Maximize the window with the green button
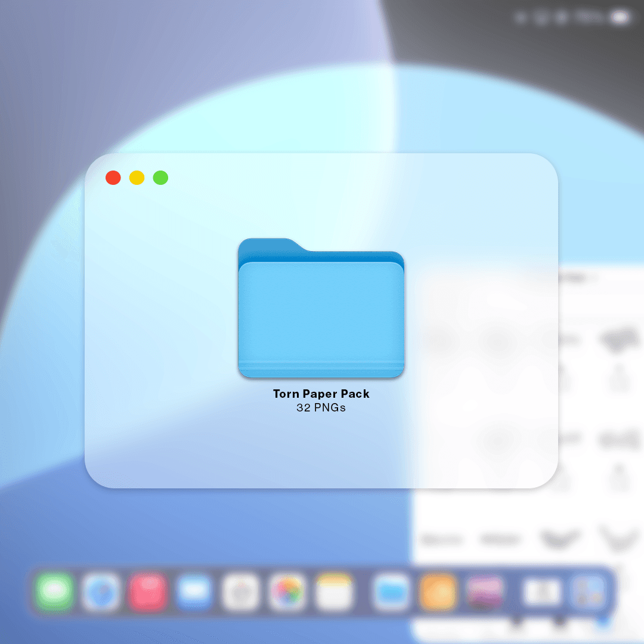The image size is (644, 644). coord(160,178)
